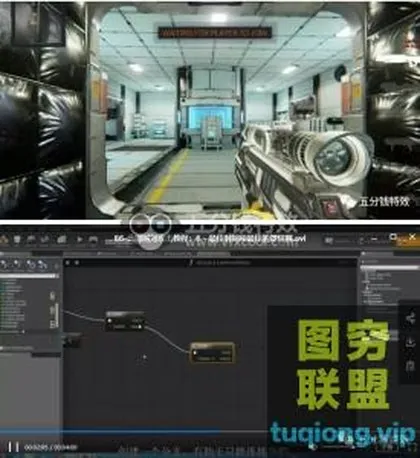Click the gamepad icon in editor toolbar
This screenshot has width=420, height=458.
coord(92,239)
